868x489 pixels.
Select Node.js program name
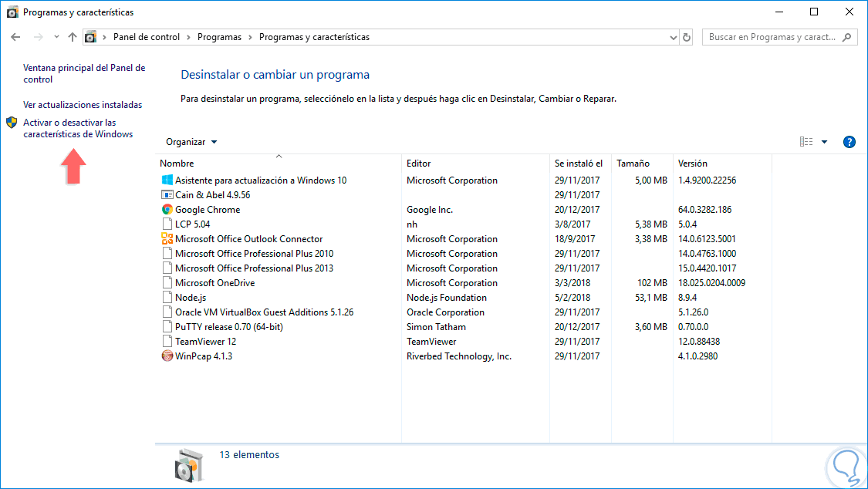point(191,298)
